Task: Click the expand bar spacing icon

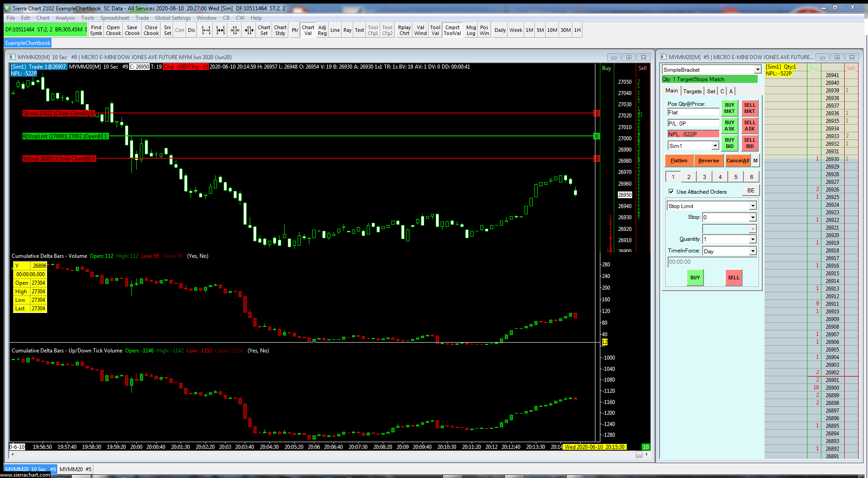Action: [x=206, y=30]
